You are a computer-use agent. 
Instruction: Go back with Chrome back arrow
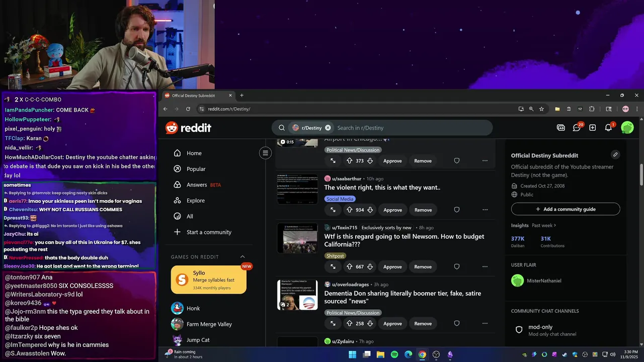166,109
